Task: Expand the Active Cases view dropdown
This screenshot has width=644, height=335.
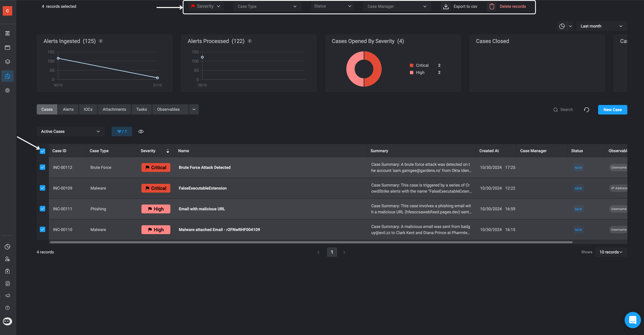Action: tap(70, 131)
